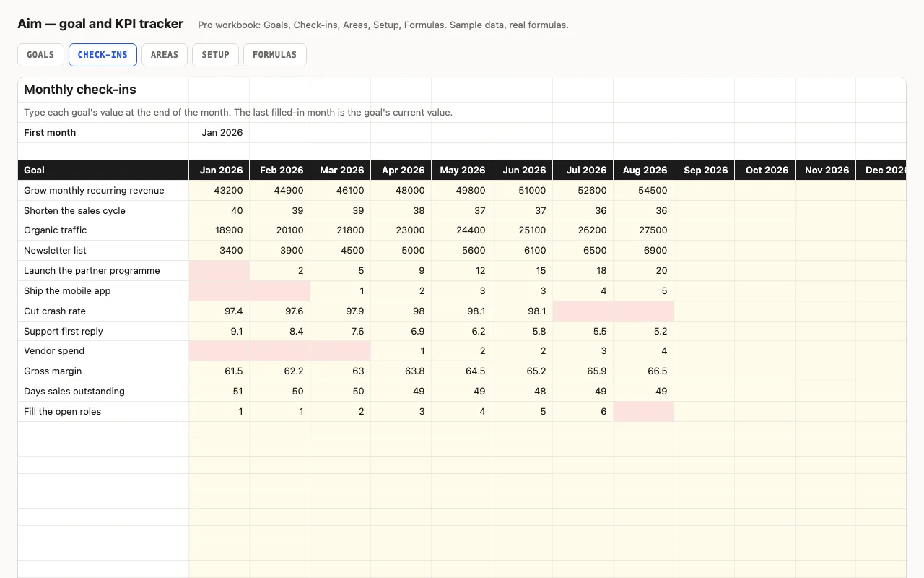The width and height of the screenshot is (924, 578).
Task: Select the Cut crash rate cell 97.9
Action: (341, 311)
